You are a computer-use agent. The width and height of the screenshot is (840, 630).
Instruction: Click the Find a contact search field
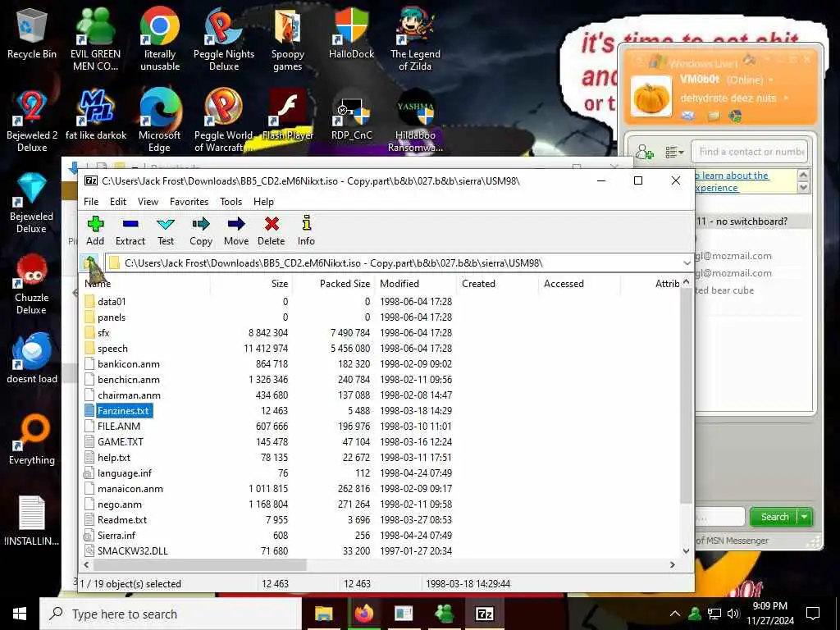[749, 152]
